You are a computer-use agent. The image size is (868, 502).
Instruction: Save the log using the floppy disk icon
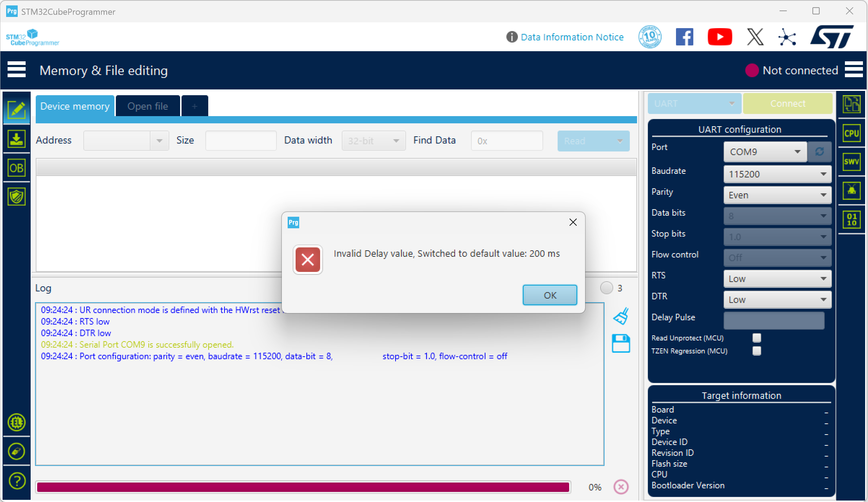(x=621, y=343)
